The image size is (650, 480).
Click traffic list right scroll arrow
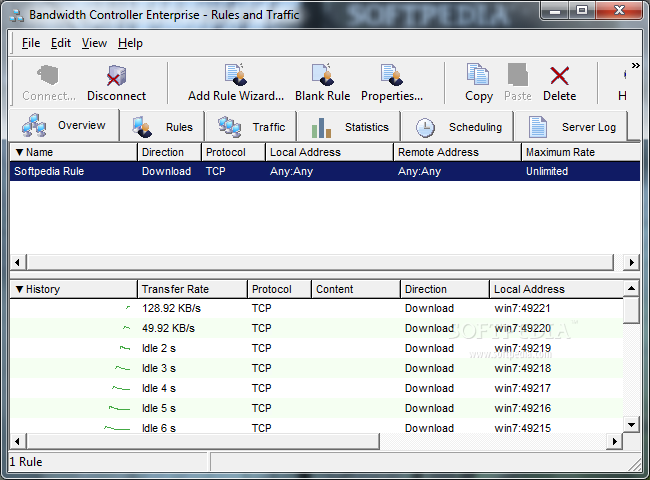point(615,442)
